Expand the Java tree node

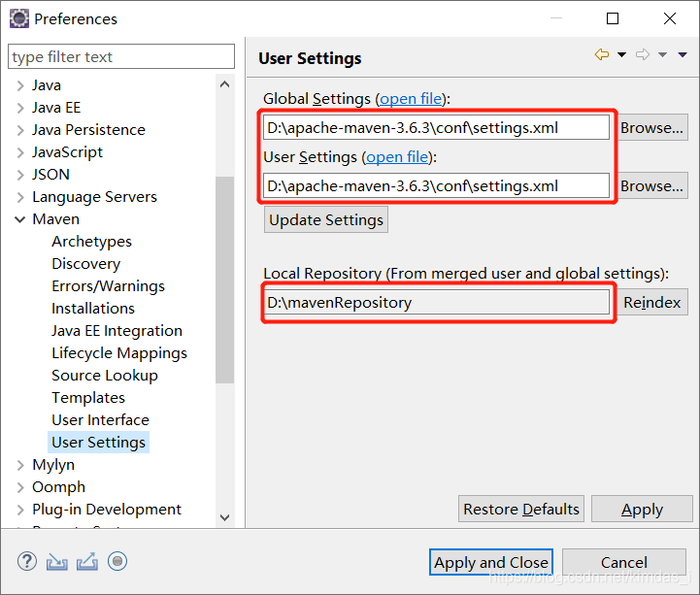tap(20, 85)
